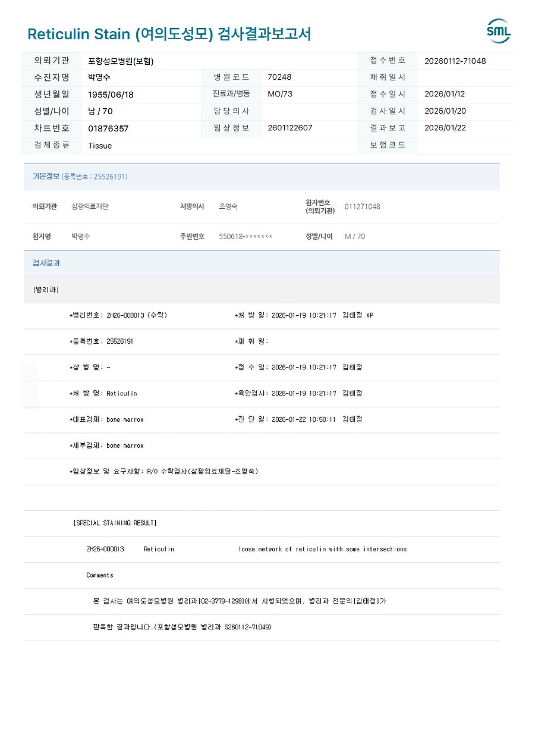Click the 세부검체: bone marrow line
This screenshot has height=756, width=535.
107,446
